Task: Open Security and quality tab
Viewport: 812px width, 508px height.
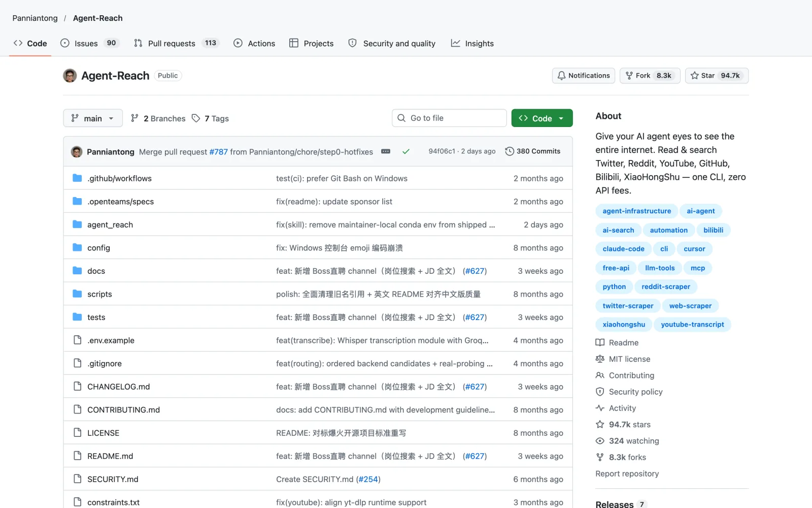Action: pyautogui.click(x=392, y=43)
